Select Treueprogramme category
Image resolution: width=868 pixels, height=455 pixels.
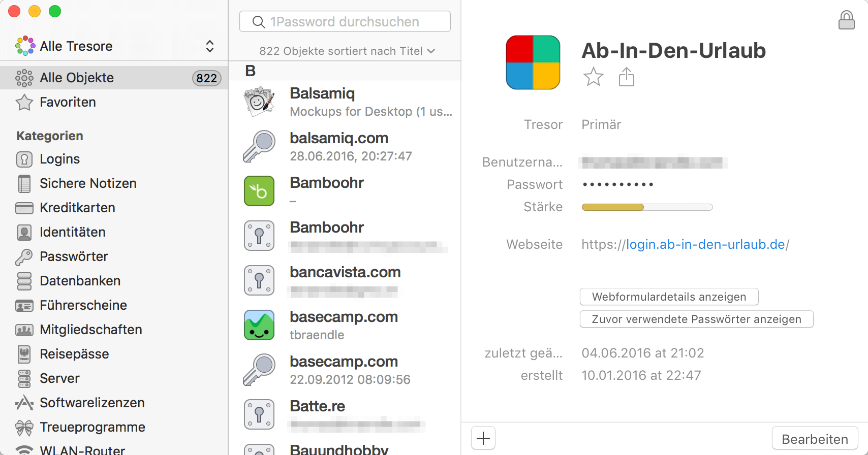pyautogui.click(x=114, y=427)
